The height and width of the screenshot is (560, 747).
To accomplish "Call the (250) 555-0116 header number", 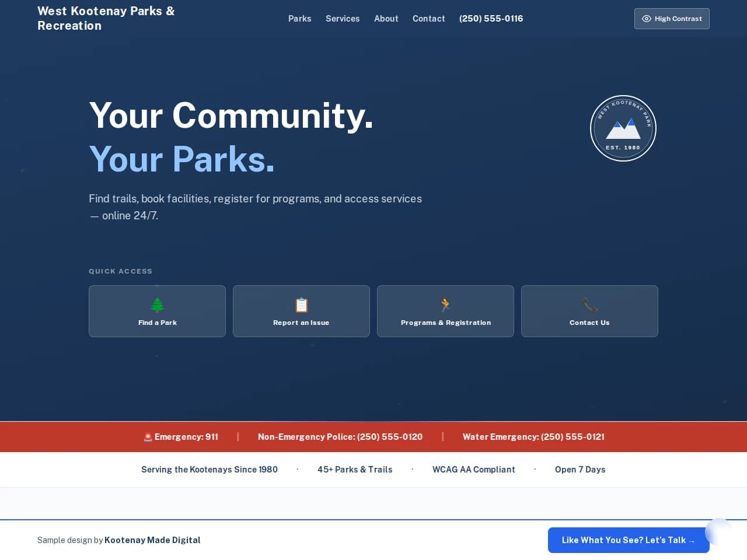I will (491, 19).
